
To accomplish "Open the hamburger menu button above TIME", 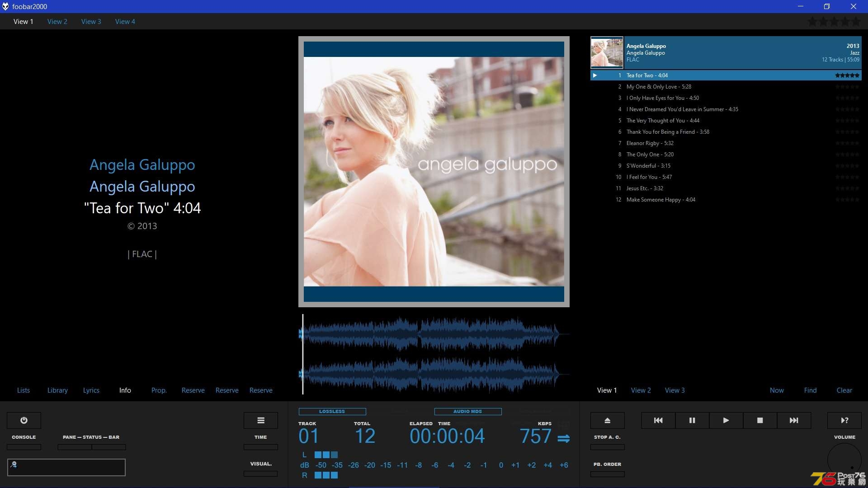I will pos(261,420).
